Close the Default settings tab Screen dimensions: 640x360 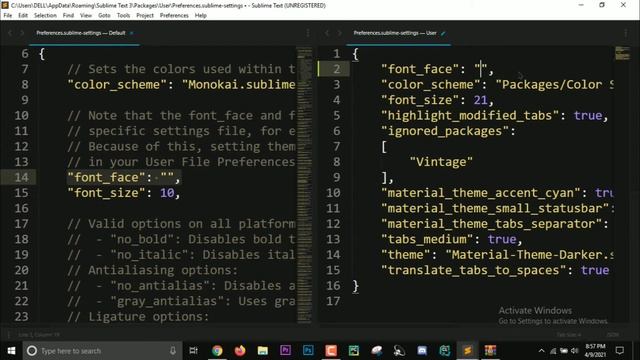pyautogui.click(x=131, y=33)
